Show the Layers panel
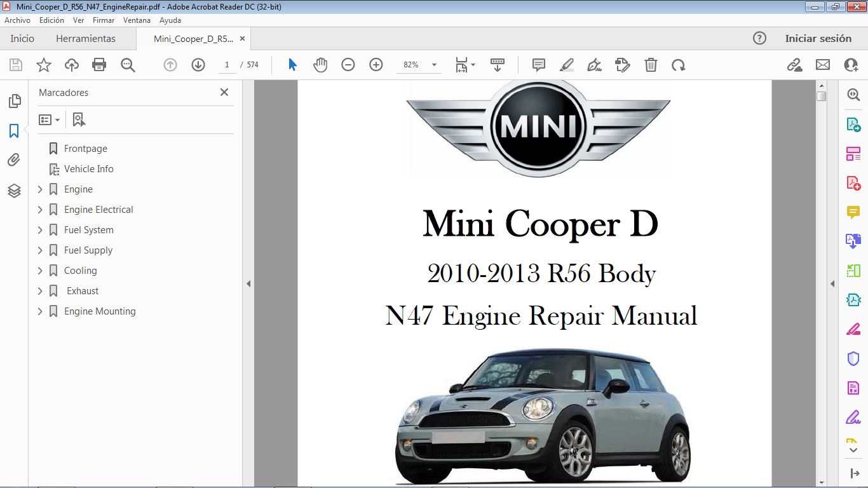This screenshot has height=488, width=868. pos(14,190)
